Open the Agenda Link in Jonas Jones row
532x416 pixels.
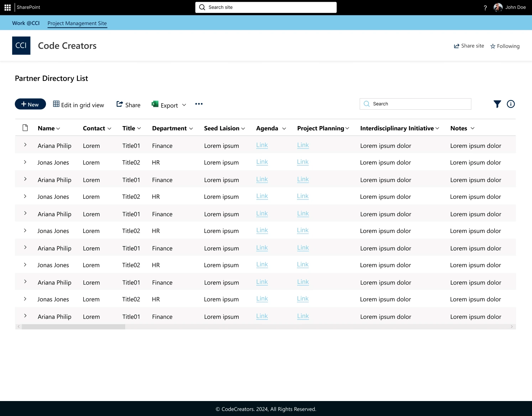coord(262,162)
